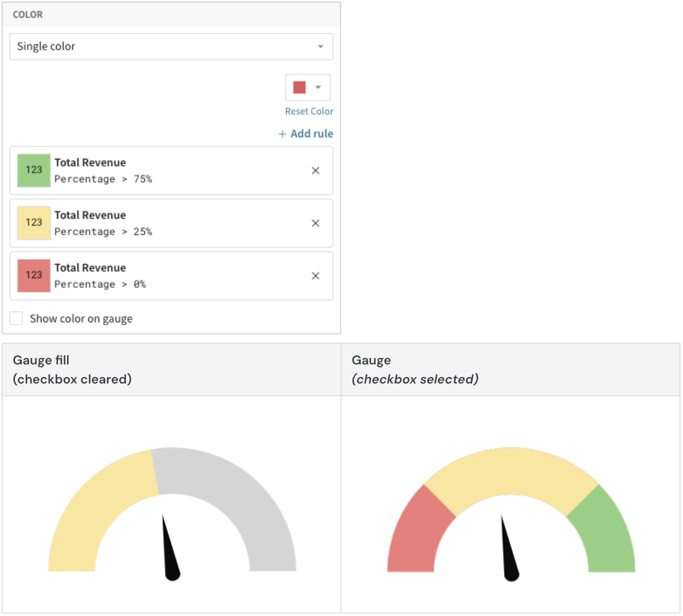Screen dimensions: 683x616
Task: Select the Percentage > 0% rule text
Action: 100,284
